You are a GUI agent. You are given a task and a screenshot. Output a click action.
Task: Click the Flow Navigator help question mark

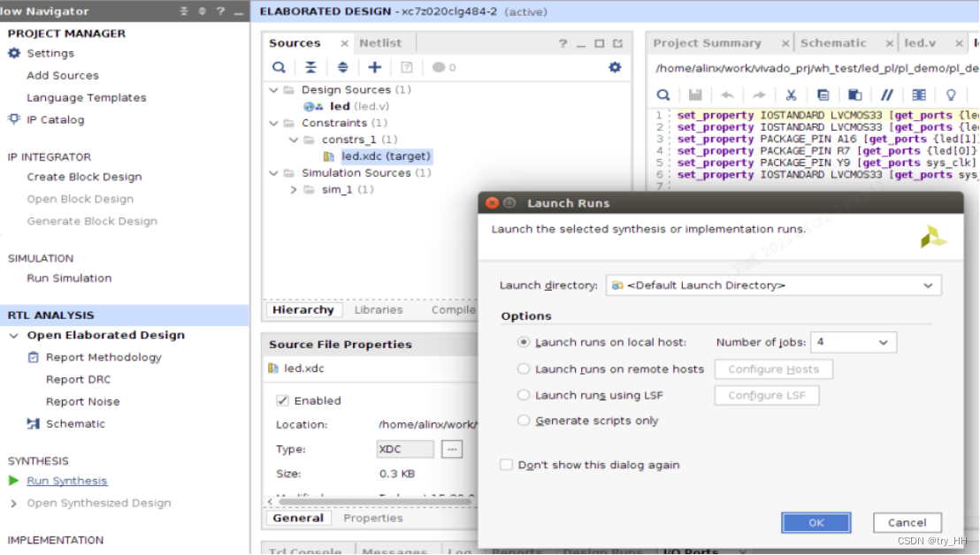tap(220, 11)
